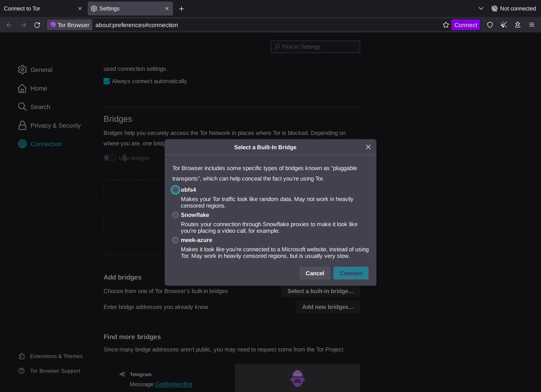
Task: Click the Extensions & Themes puzzle icon
Action: [22, 356]
